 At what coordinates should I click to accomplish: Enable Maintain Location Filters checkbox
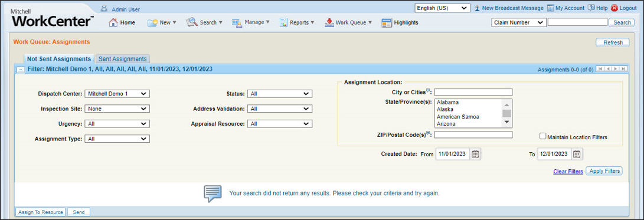543,136
